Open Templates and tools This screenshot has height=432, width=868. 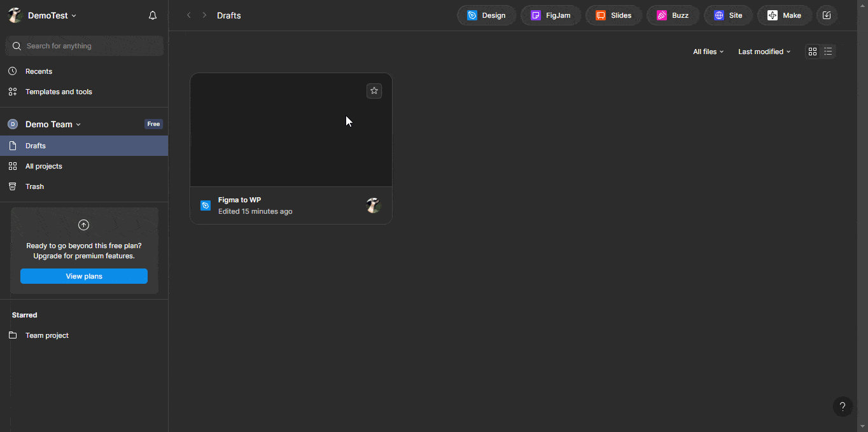pyautogui.click(x=84, y=92)
